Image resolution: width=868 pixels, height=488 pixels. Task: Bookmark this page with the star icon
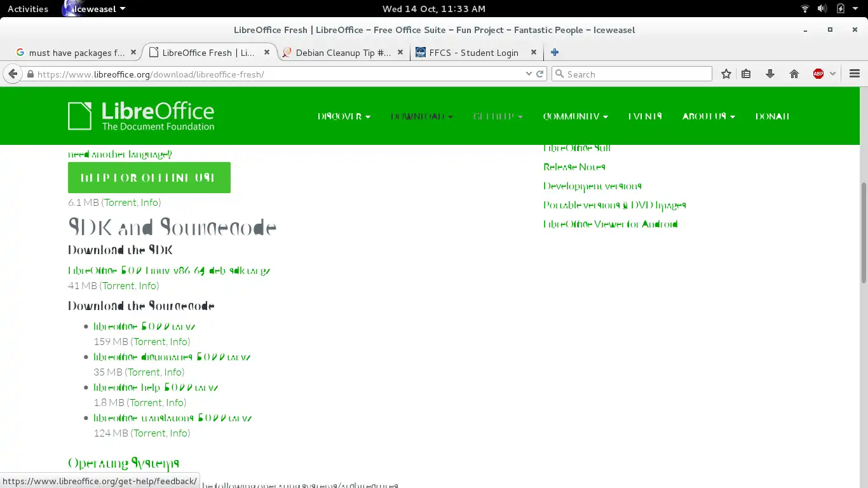(726, 74)
